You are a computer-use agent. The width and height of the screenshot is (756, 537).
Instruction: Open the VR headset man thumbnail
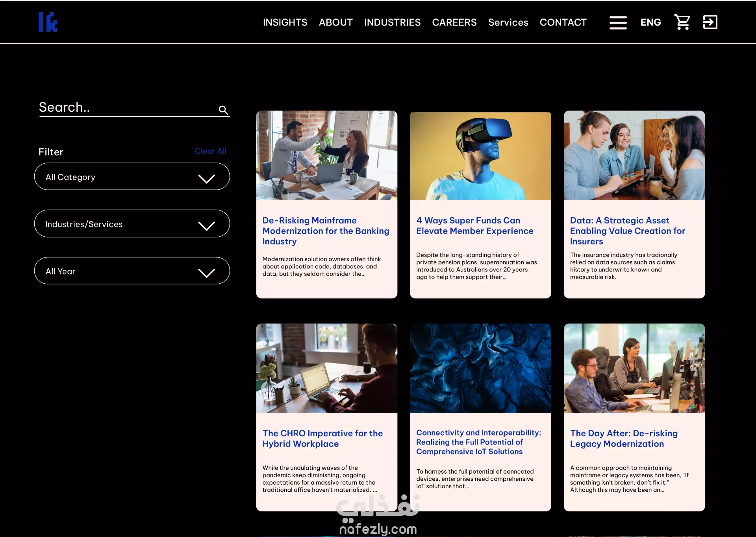coord(480,156)
